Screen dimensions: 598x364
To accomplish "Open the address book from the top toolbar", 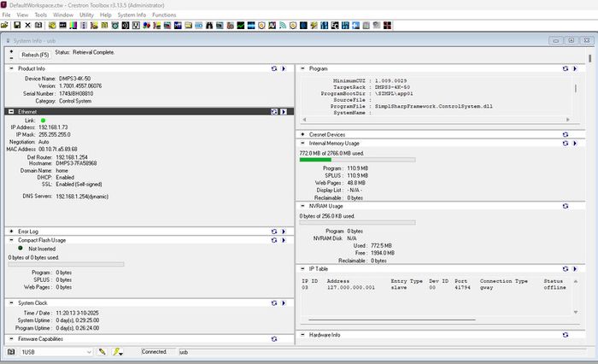I will [38, 25].
